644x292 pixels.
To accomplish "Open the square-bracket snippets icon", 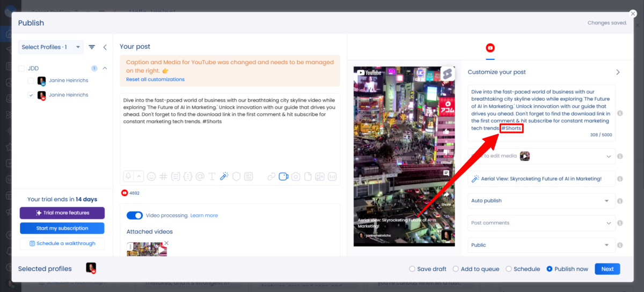I will pos(176,176).
